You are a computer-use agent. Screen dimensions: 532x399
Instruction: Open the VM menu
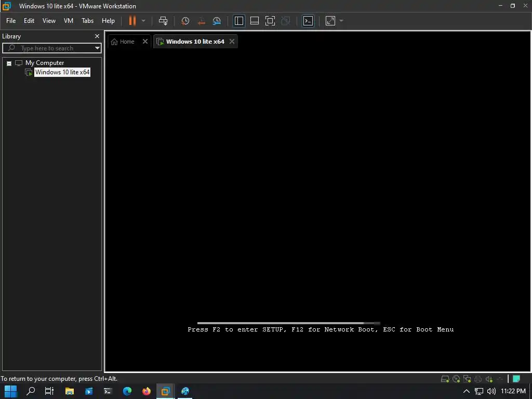pos(69,21)
